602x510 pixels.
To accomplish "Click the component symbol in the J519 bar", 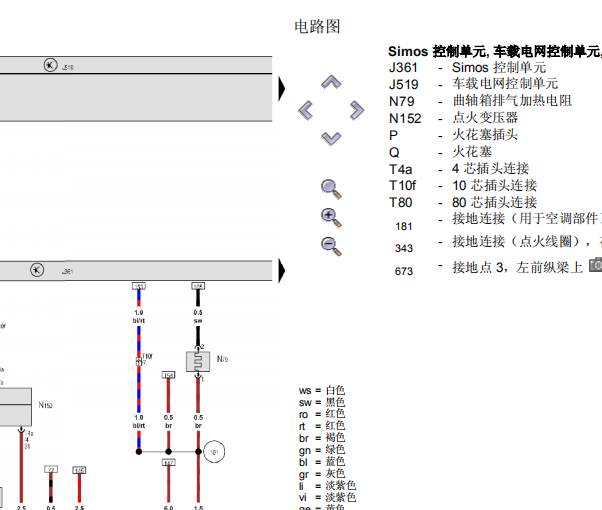I will (x=50, y=65).
